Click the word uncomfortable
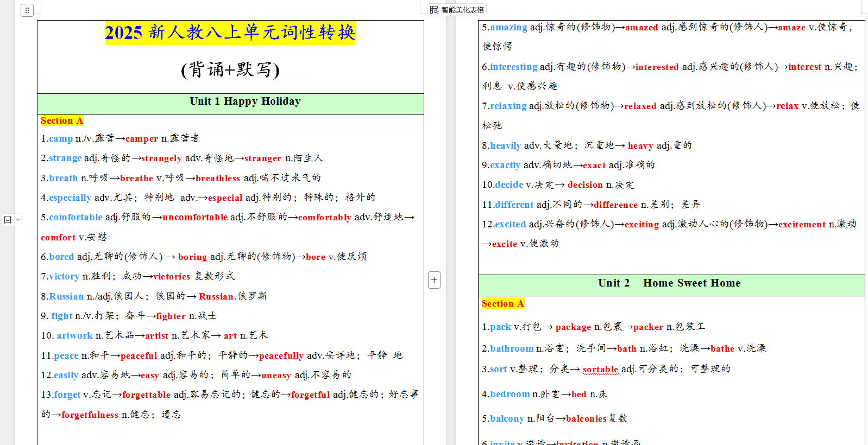 click(x=195, y=218)
